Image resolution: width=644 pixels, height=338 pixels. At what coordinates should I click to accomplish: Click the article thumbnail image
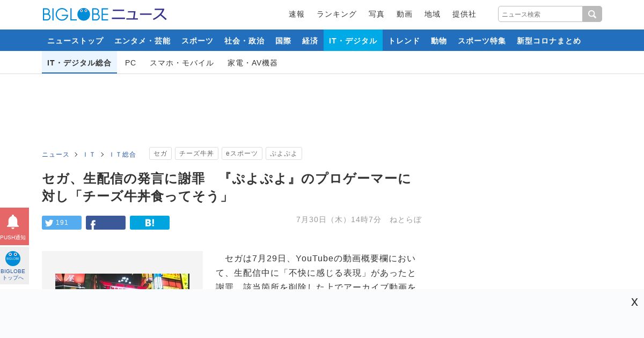[122, 281]
